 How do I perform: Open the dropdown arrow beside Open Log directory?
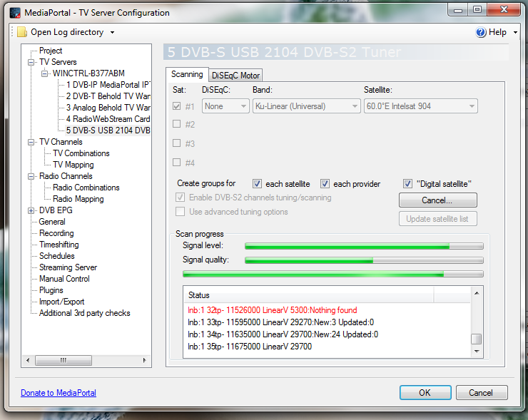point(112,33)
